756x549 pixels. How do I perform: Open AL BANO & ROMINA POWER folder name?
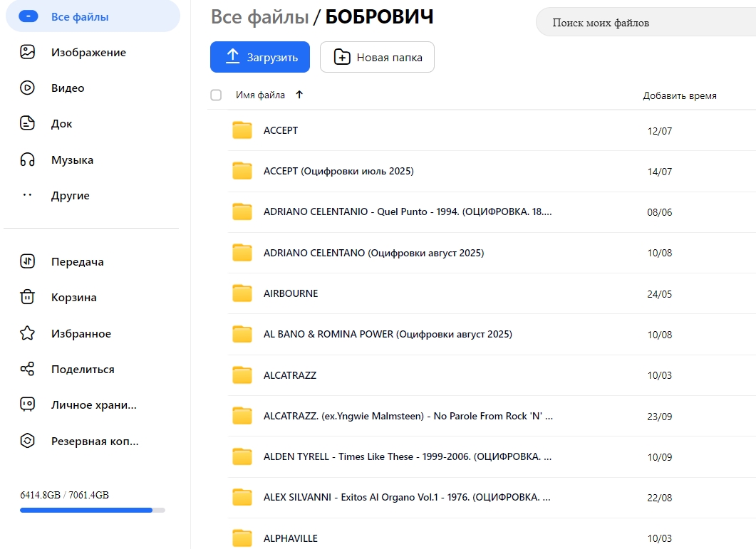click(388, 334)
